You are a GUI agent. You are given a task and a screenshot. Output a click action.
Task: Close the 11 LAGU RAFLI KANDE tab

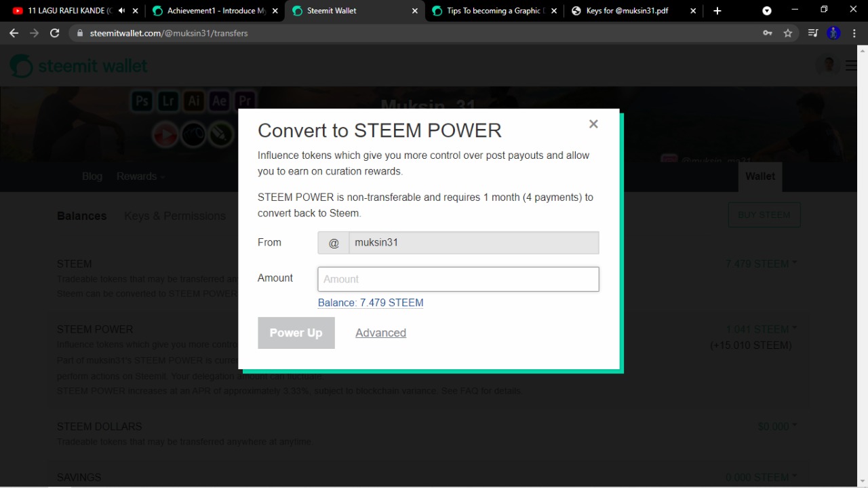[135, 11]
